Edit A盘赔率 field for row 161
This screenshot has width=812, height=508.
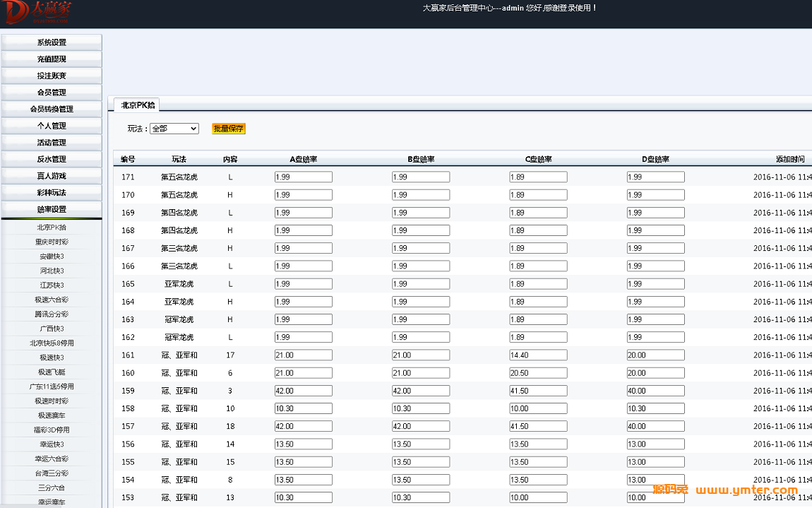point(303,355)
